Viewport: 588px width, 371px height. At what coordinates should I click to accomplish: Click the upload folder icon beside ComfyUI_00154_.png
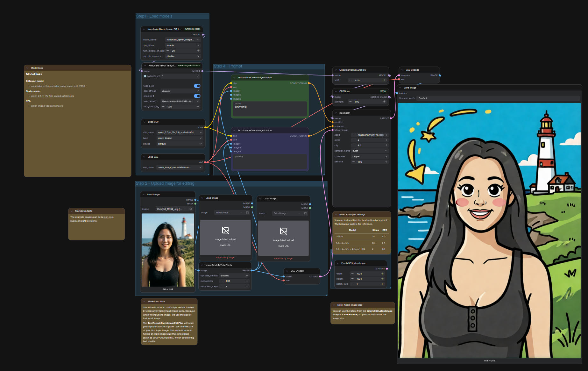click(191, 209)
